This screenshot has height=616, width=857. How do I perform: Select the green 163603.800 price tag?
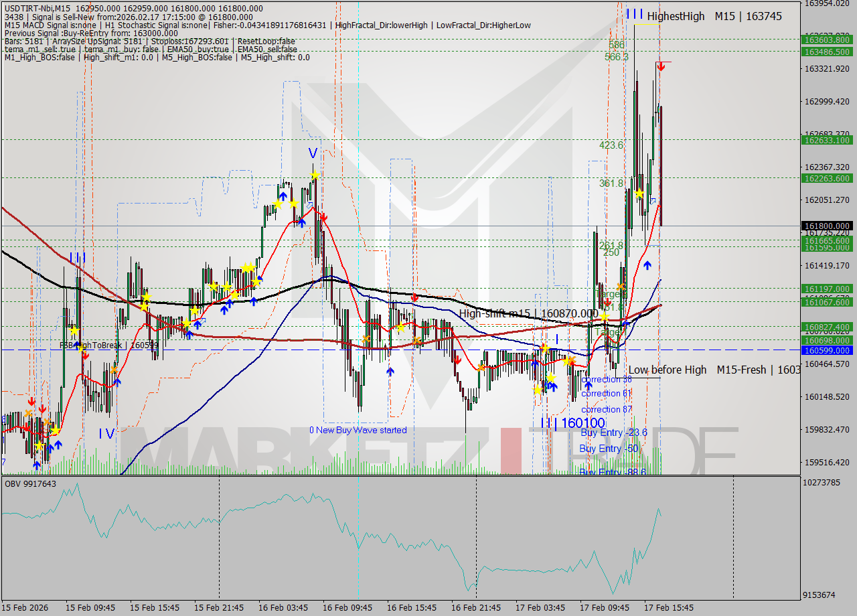pos(828,40)
